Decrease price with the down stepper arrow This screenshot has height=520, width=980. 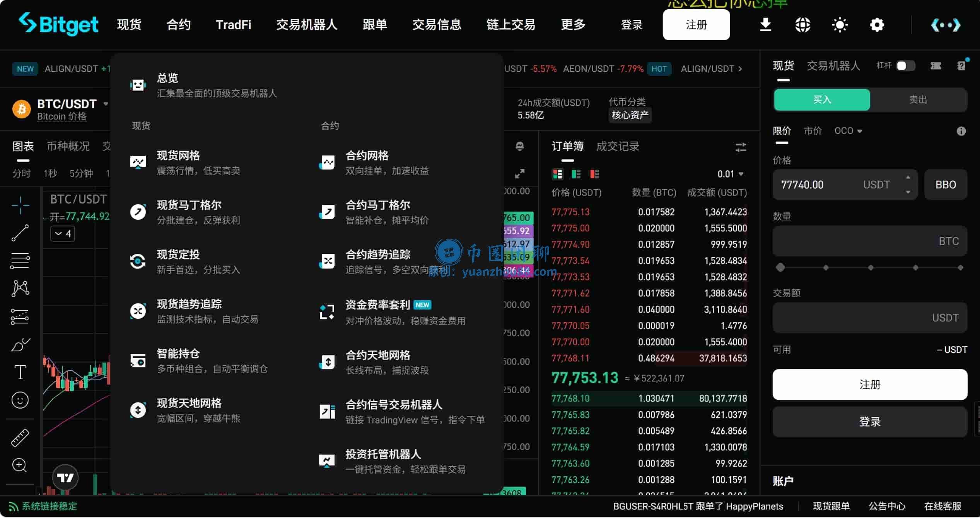pos(908,192)
